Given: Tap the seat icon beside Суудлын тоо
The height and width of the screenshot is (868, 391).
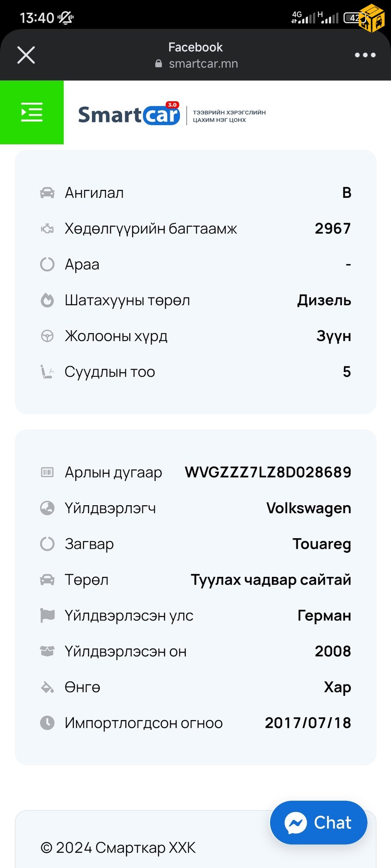Looking at the screenshot, I should point(47,372).
